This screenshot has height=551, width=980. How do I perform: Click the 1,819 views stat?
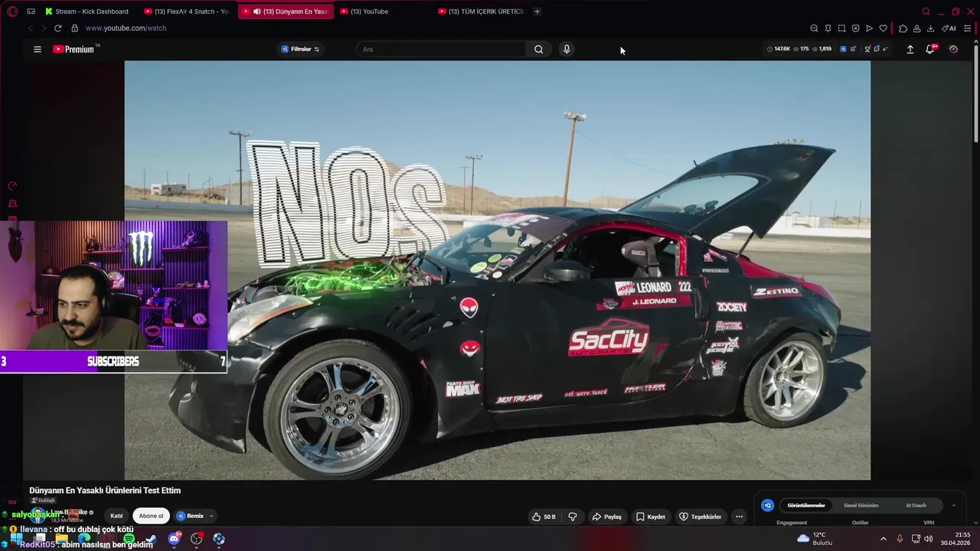pos(822,49)
